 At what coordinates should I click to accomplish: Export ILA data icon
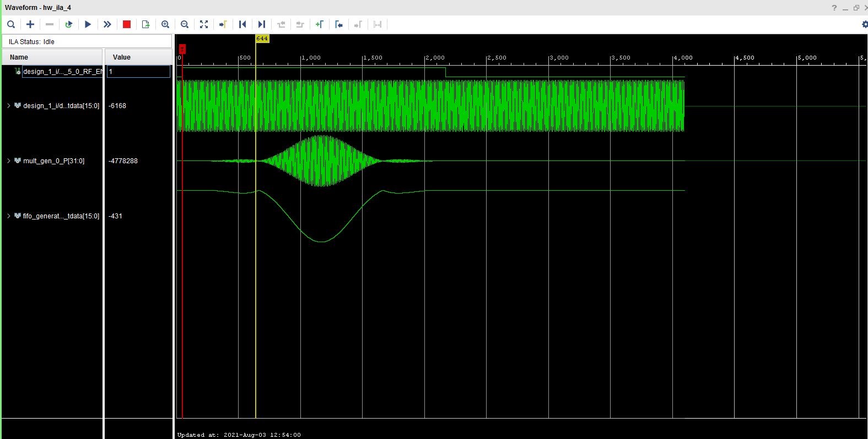[146, 24]
